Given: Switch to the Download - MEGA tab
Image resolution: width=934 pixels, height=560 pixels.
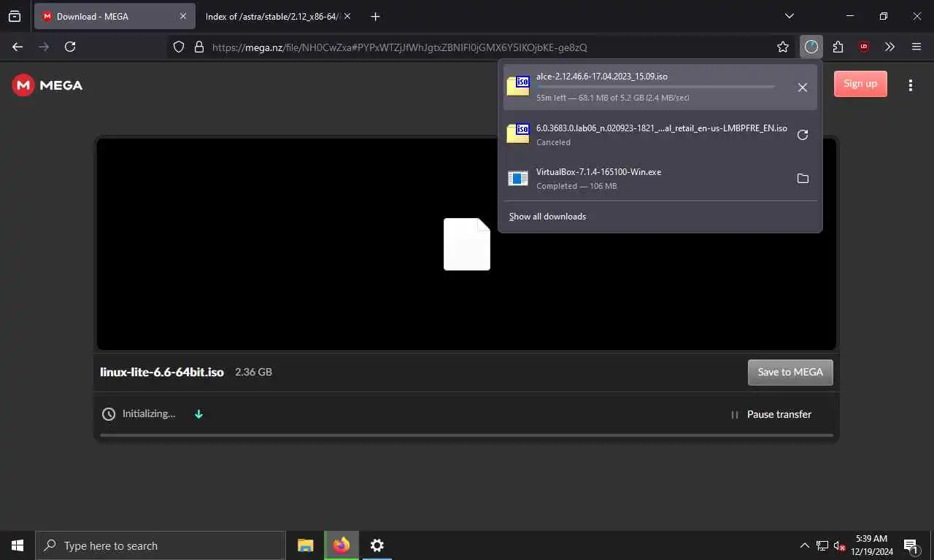Looking at the screenshot, I should (x=115, y=16).
